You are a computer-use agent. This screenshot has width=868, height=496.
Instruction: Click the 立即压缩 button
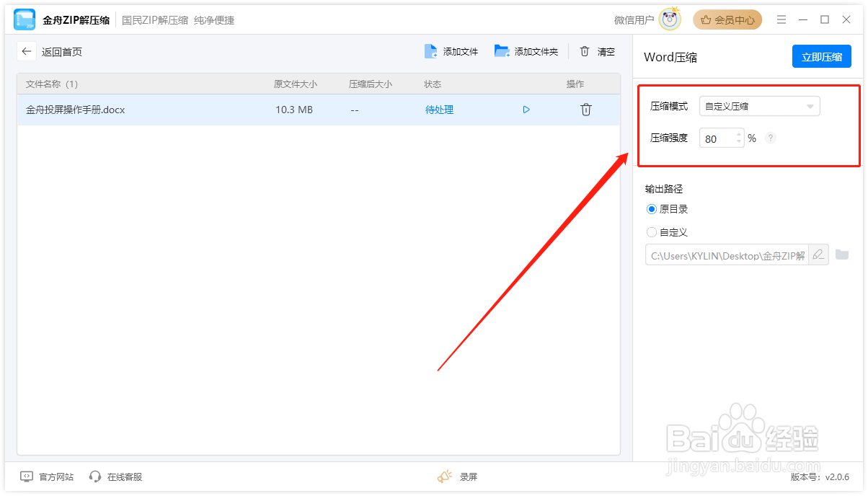coord(822,56)
